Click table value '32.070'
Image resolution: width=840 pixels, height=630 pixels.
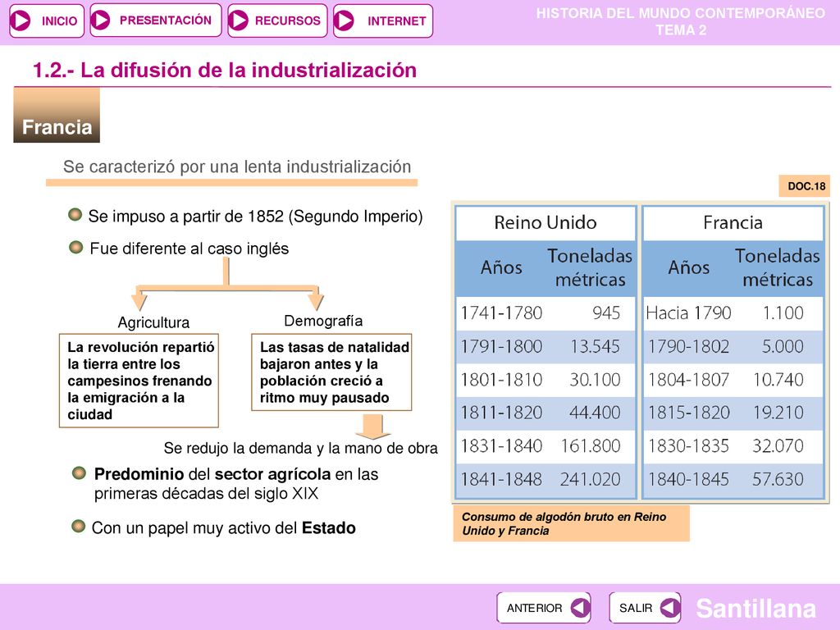pos(778,445)
